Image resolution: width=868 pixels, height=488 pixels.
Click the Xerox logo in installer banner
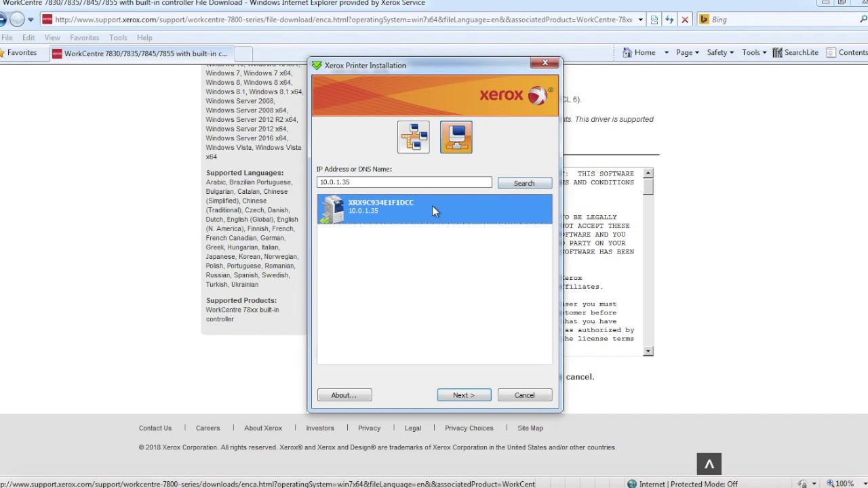[x=516, y=95]
